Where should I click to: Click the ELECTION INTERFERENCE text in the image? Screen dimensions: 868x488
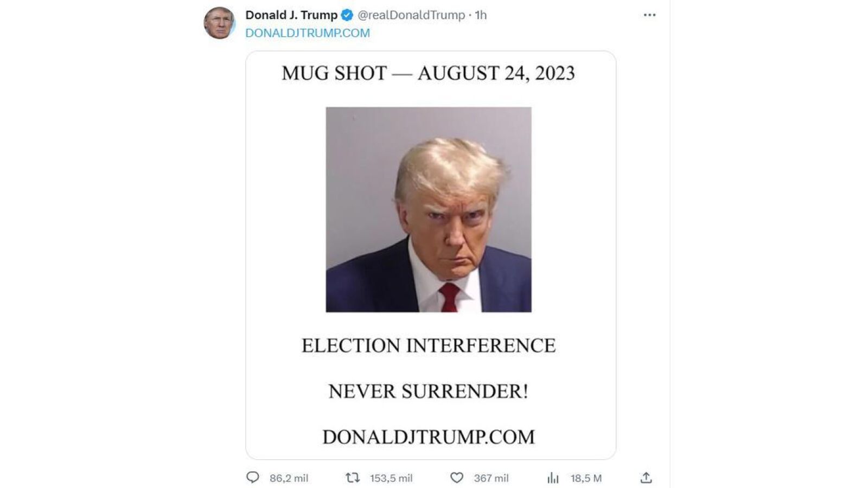pos(429,345)
